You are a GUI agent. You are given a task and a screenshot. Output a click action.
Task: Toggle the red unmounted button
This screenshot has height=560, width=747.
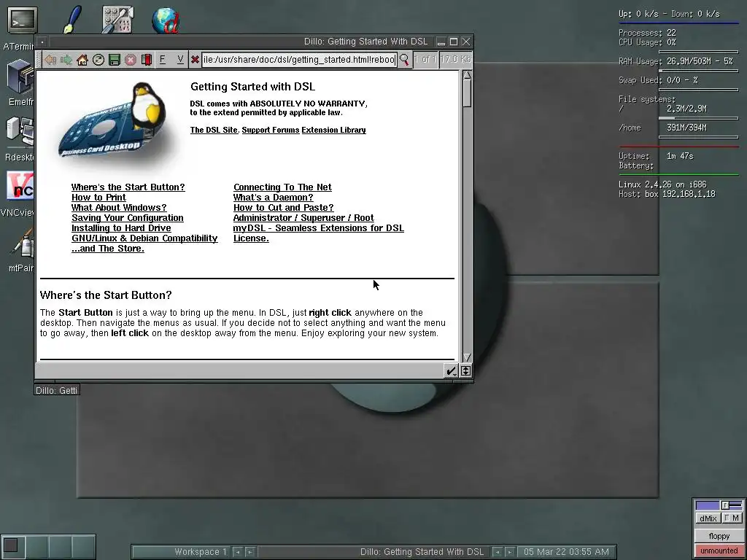tap(719, 551)
